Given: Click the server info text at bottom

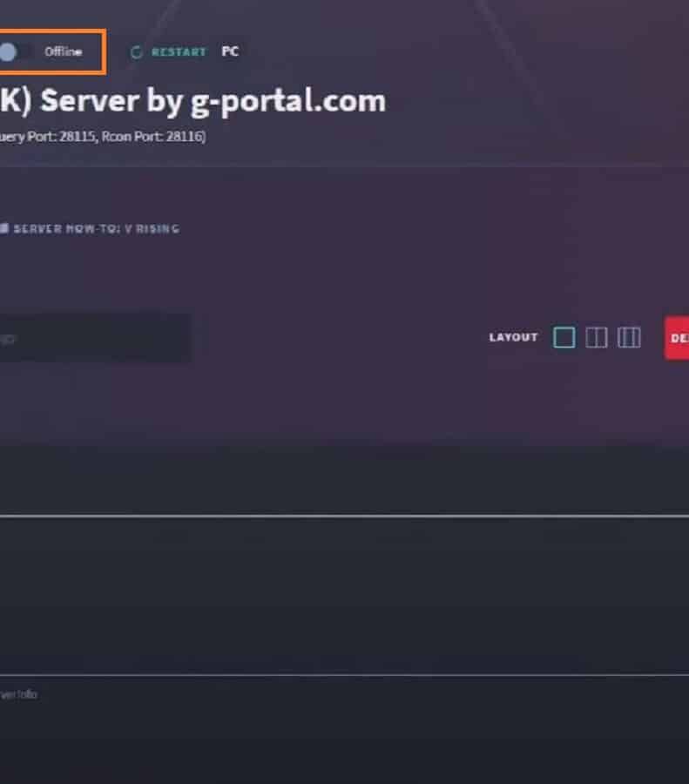Looking at the screenshot, I should click(x=18, y=694).
